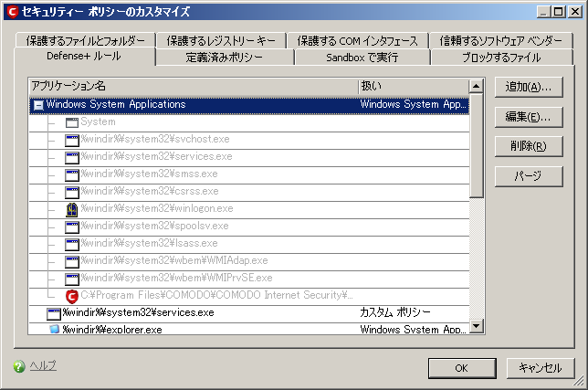Click the svchost.exe window icon
588x390 pixels.
pyautogui.click(x=72, y=139)
